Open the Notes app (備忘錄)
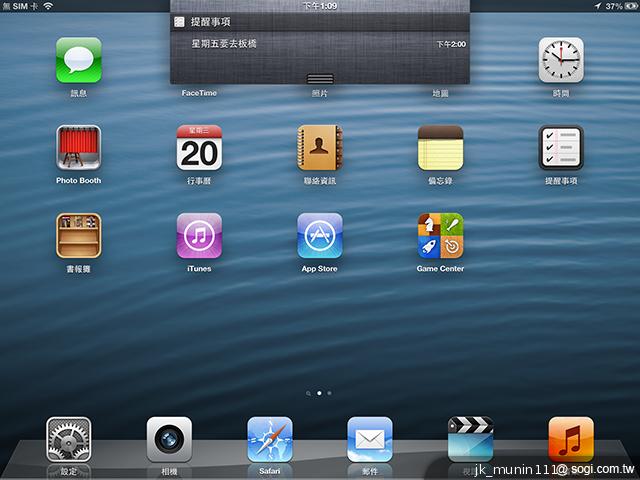640x480 pixels. pyautogui.click(x=440, y=148)
